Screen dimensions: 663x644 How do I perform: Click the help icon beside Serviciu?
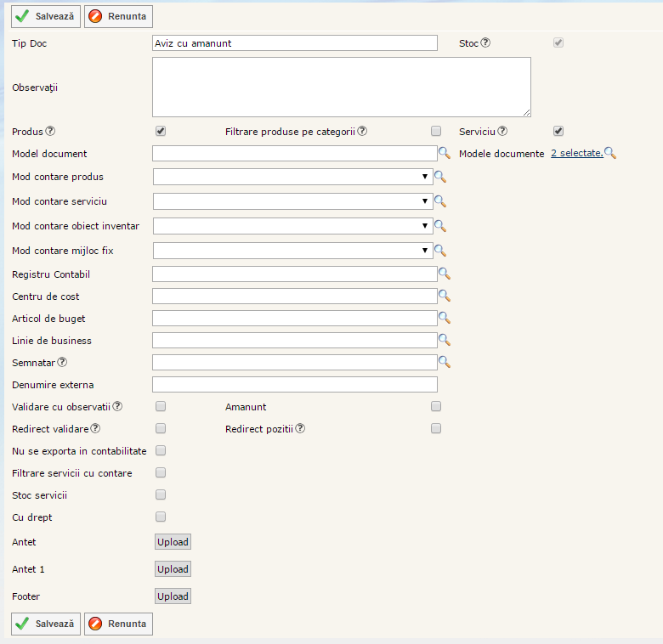(502, 132)
